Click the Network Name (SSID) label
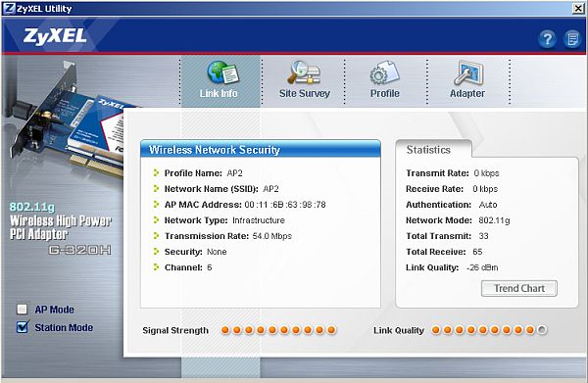The image size is (588, 383). (x=211, y=189)
